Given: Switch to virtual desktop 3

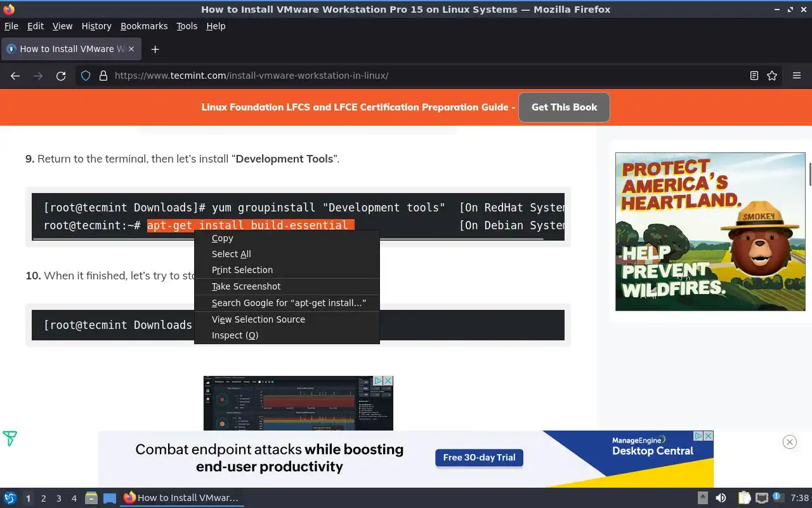Looking at the screenshot, I should point(58,498).
